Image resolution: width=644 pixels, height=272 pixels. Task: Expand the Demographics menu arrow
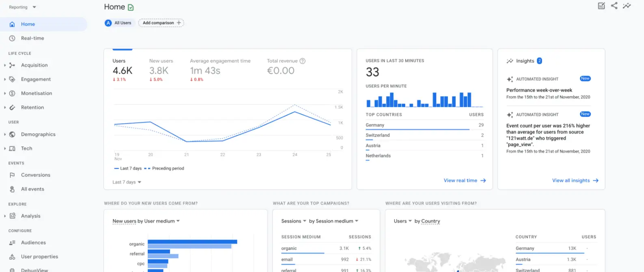pyautogui.click(x=4, y=134)
